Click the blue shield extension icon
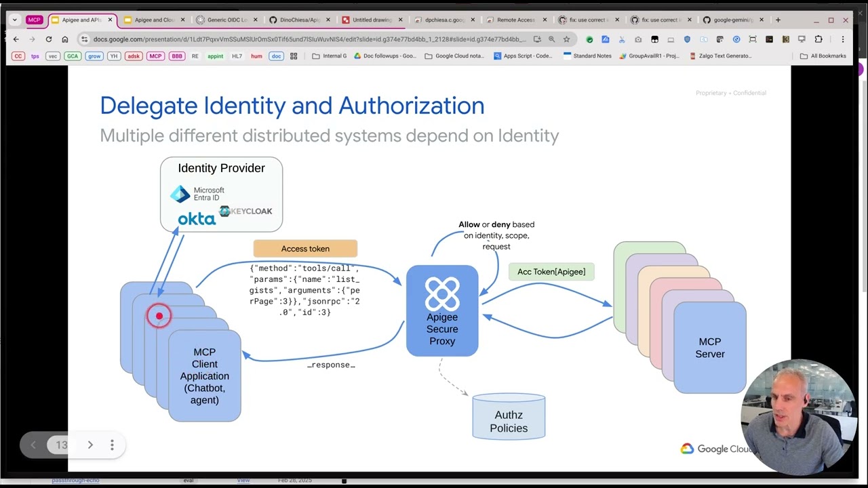Viewport: 868px width, 488px height. point(687,39)
